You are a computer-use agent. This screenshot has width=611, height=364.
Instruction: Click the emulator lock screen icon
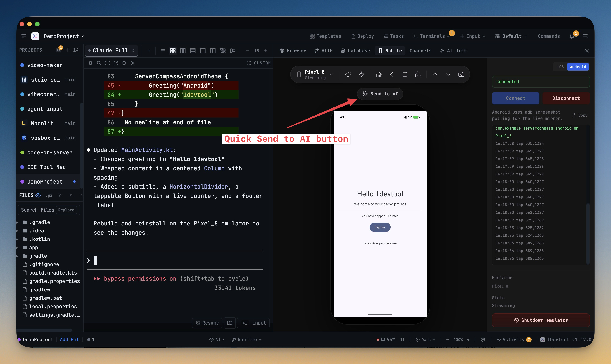[x=417, y=74]
